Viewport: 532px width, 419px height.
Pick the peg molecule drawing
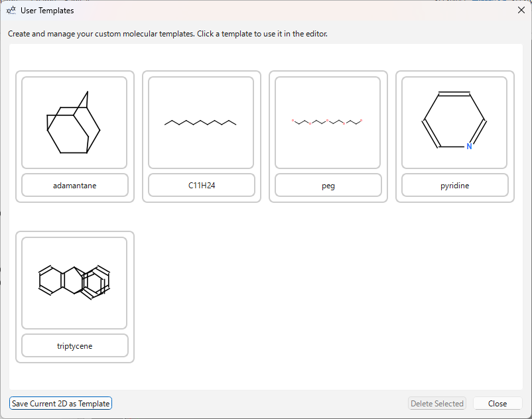(328, 123)
